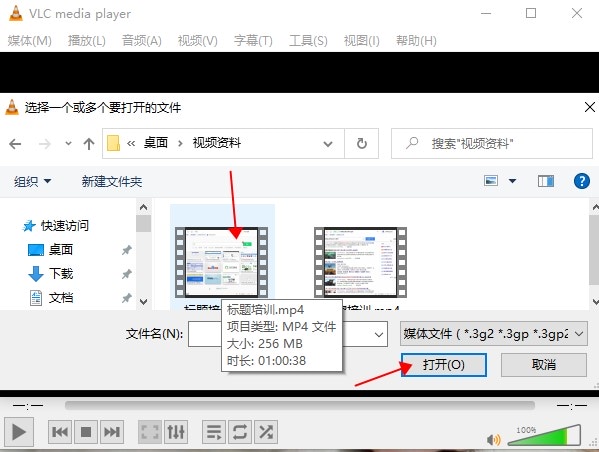The image size is (599, 452).
Task: Mute audio via speaker icon
Action: 493,440
